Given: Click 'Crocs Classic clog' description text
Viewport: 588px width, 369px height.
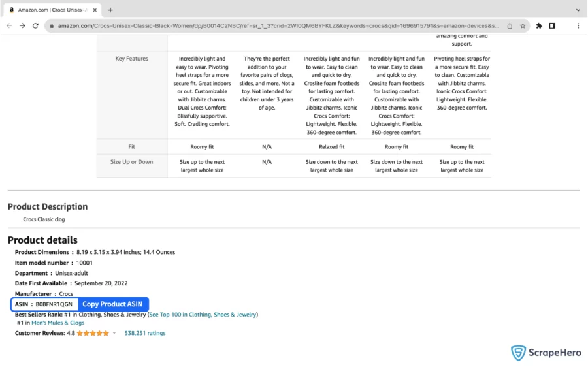Looking at the screenshot, I should (44, 219).
